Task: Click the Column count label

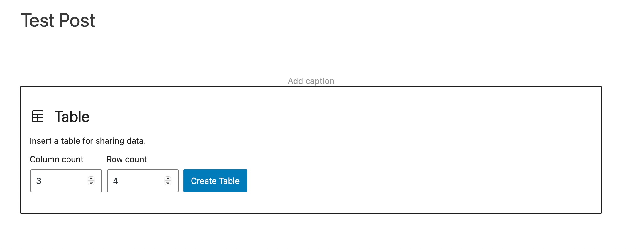Action: pos(57,159)
